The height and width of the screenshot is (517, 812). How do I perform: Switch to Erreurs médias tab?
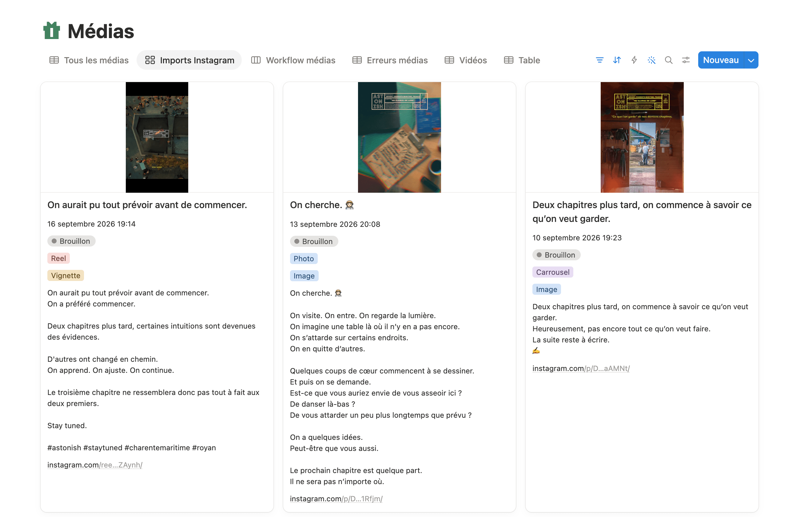[x=390, y=60]
